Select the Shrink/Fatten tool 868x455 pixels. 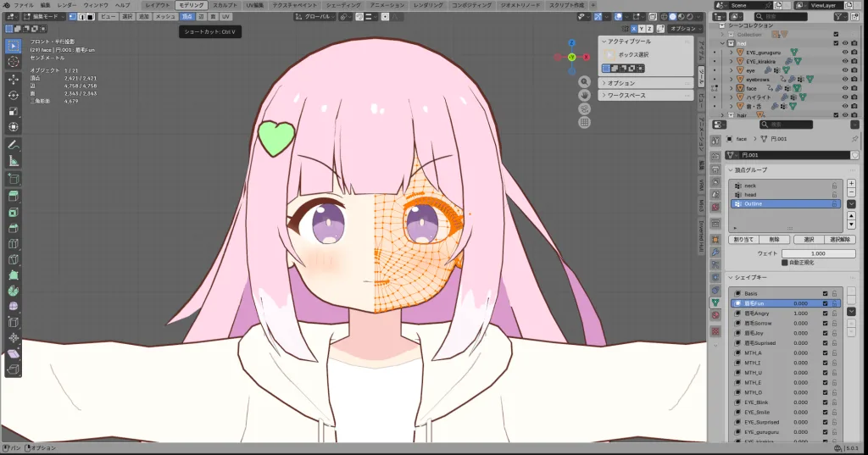point(14,338)
